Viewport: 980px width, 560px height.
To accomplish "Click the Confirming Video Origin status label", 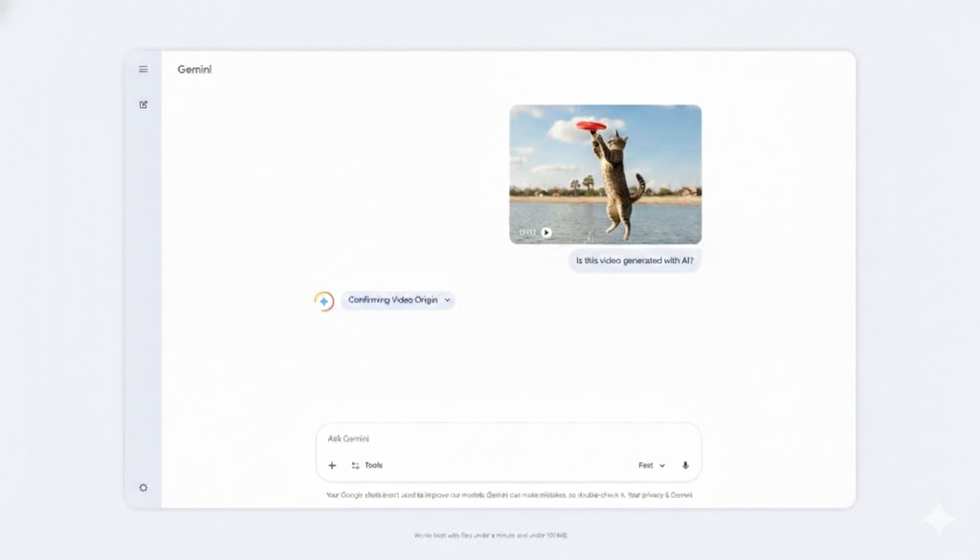I will click(392, 301).
